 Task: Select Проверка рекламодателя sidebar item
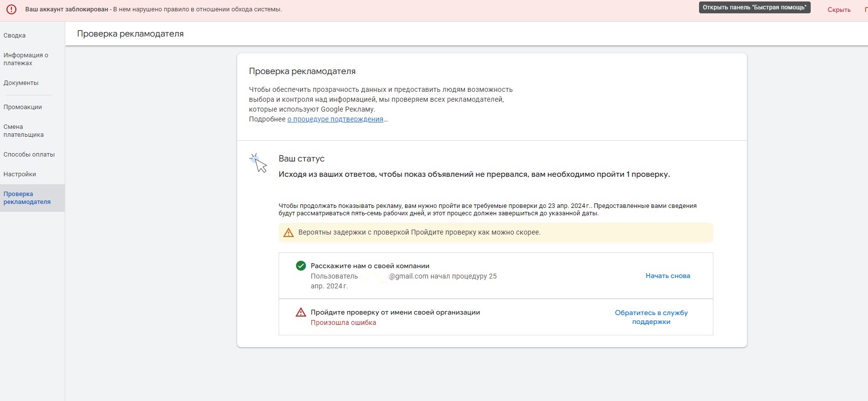32,198
